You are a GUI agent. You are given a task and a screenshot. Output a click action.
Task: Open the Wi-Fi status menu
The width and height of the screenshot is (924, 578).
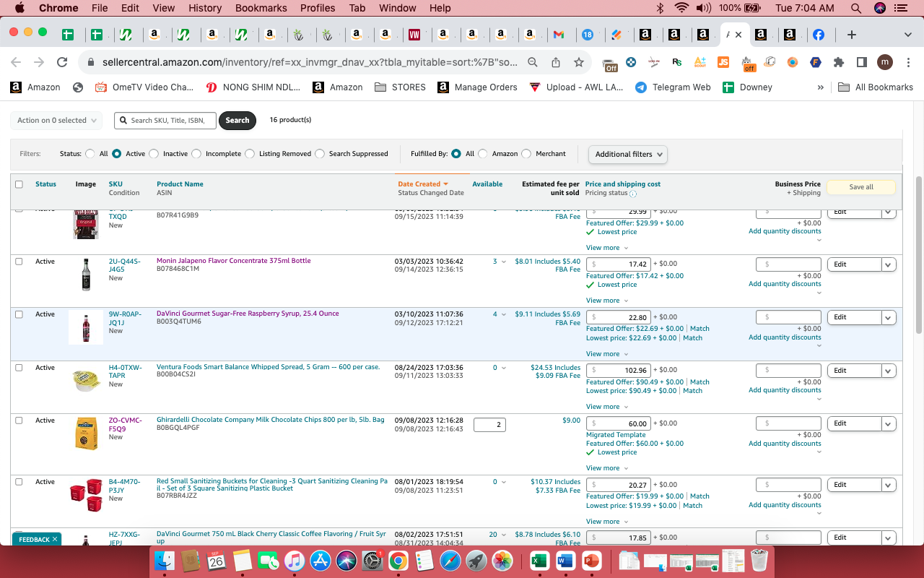(681, 8)
